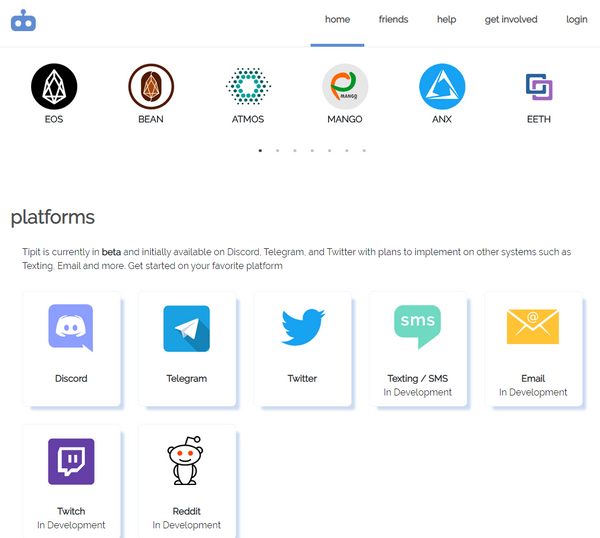Click In Development under Reddit
The height and width of the screenshot is (538, 600).
(187, 525)
